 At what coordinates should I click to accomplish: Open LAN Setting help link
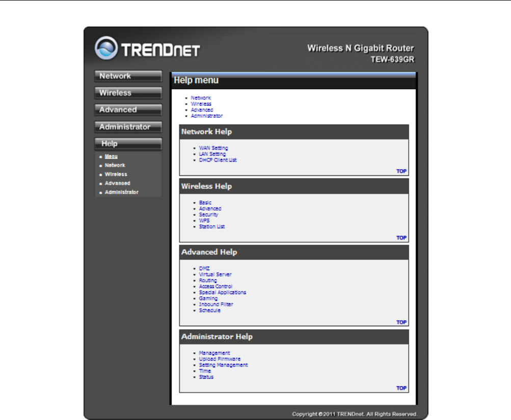212,154
